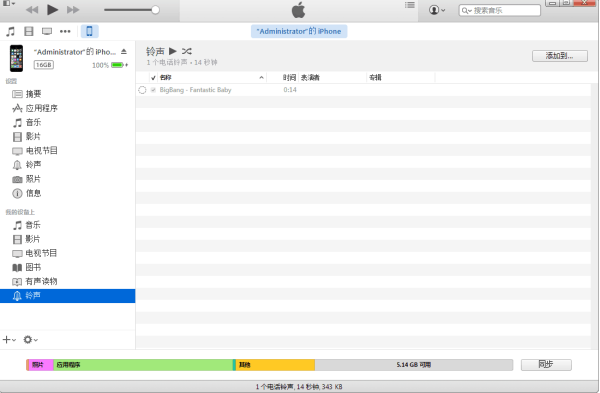This screenshot has height=393, width=600.
Task: Click the "Administrator" 的 iPhone tab
Action: 299,31
